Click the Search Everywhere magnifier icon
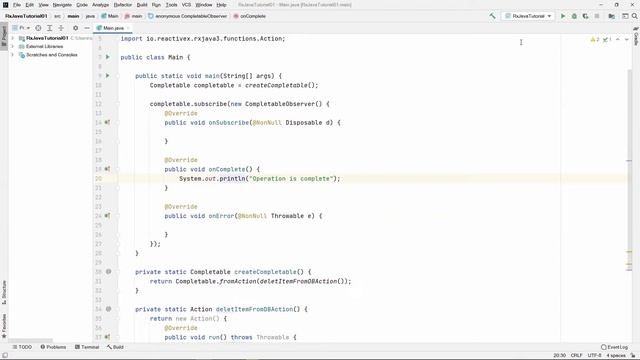Screen dimensions: 640x360 pyautogui.click(x=635, y=16)
